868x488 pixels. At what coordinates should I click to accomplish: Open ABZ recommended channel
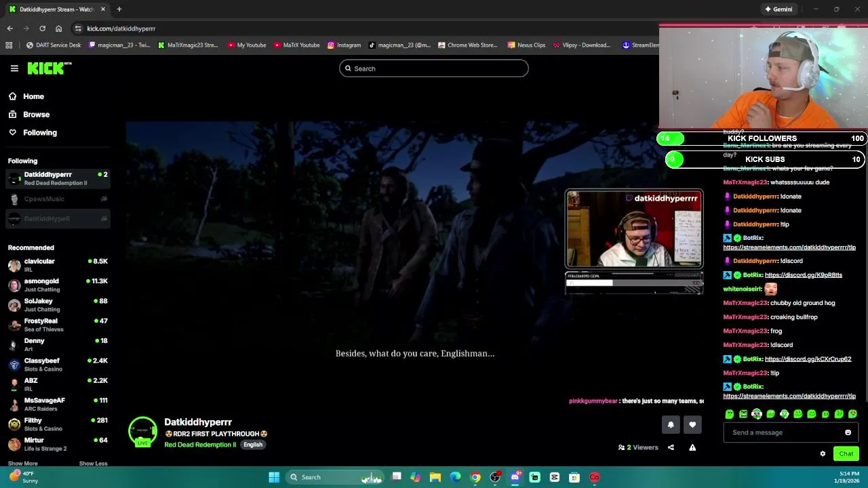point(58,384)
